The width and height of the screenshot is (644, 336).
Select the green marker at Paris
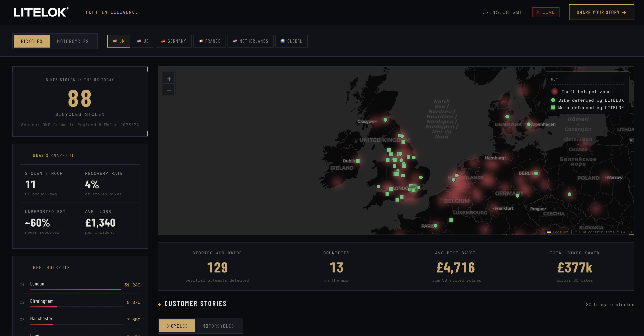point(435,226)
